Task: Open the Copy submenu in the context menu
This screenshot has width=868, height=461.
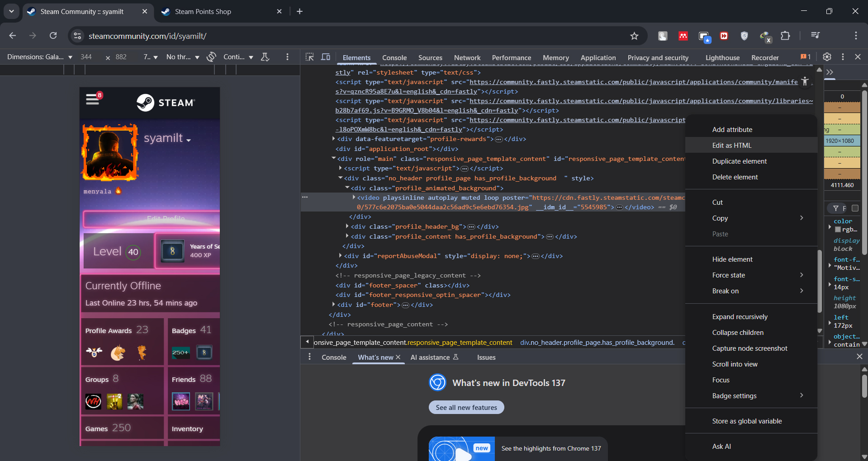Action: click(x=751, y=218)
